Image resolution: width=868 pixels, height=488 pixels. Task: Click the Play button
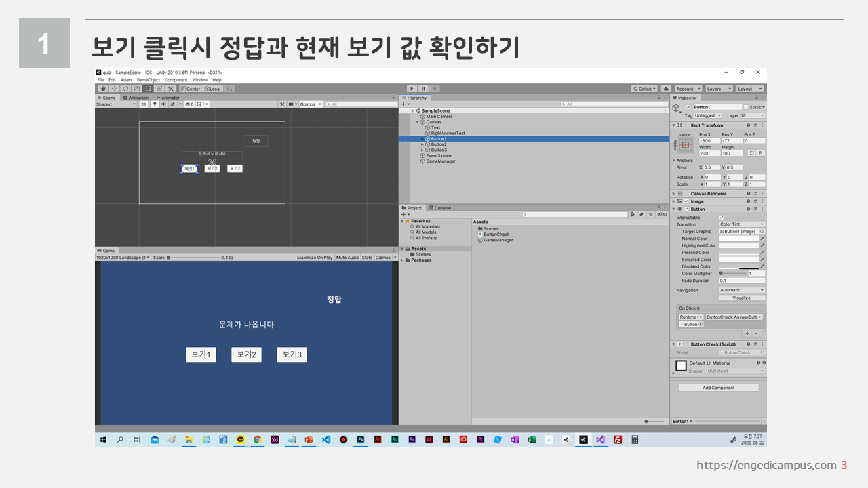tap(412, 89)
